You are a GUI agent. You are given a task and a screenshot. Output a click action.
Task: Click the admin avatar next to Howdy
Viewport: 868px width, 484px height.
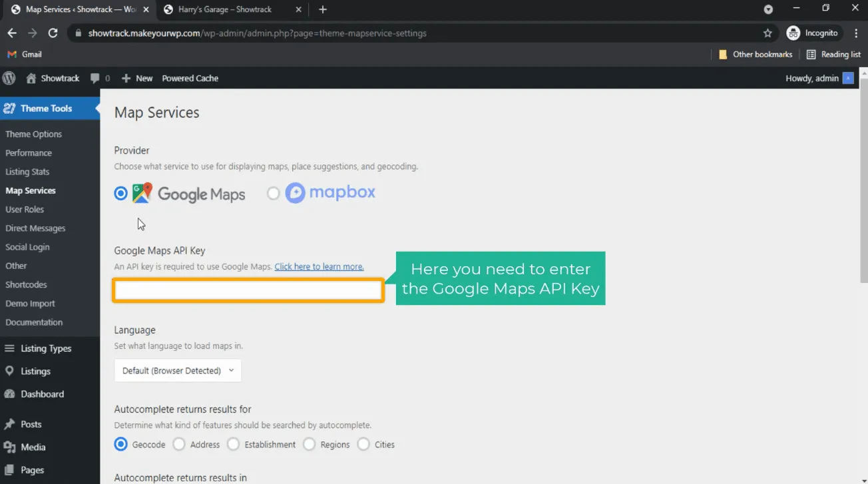click(x=848, y=79)
